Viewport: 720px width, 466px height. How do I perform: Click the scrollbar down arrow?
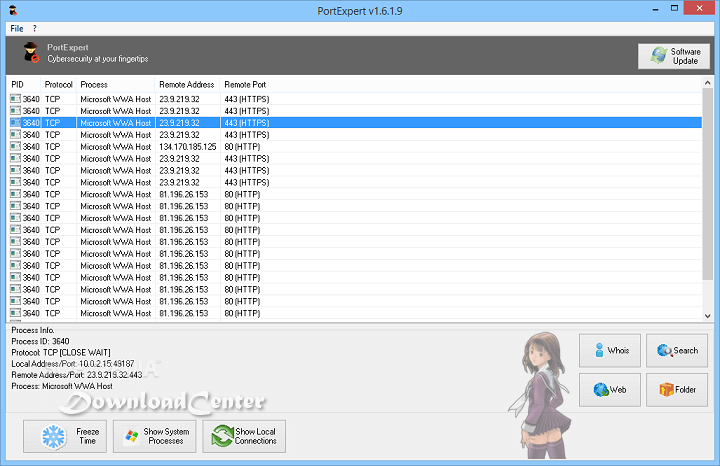707,316
